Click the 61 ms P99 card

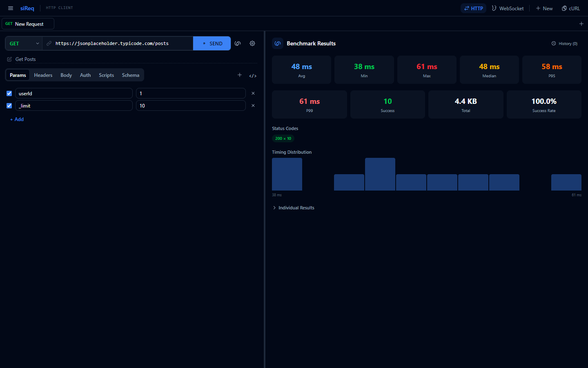(x=310, y=105)
